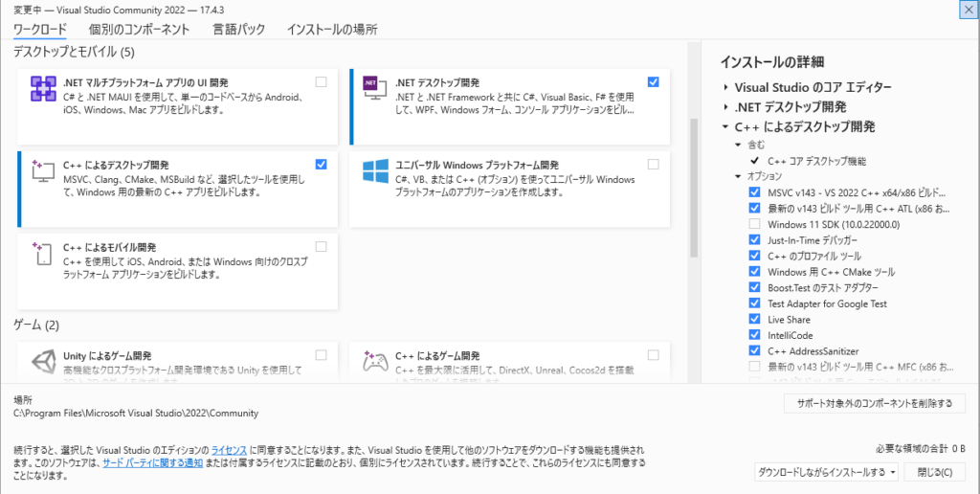980x494 pixels.
Task: Click the 閉じる(C) button
Action: pyautogui.click(x=936, y=472)
